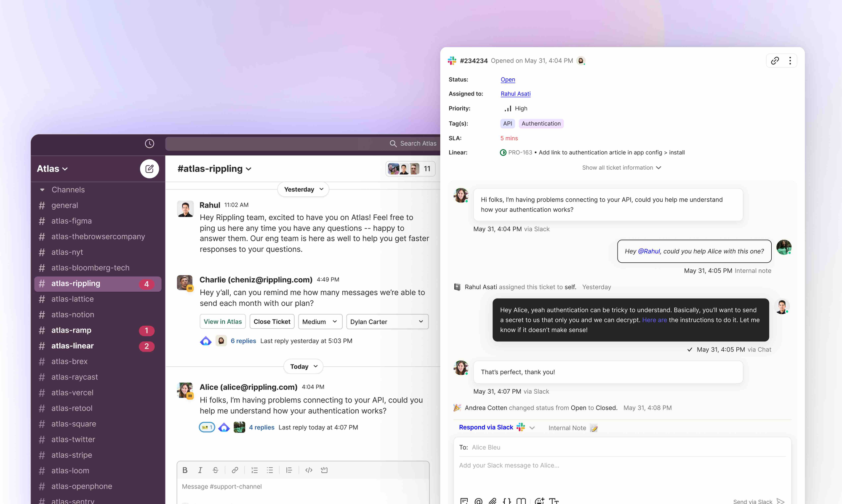Select the atlas-ramp channel
This screenshot has height=504, width=842.
point(72,330)
